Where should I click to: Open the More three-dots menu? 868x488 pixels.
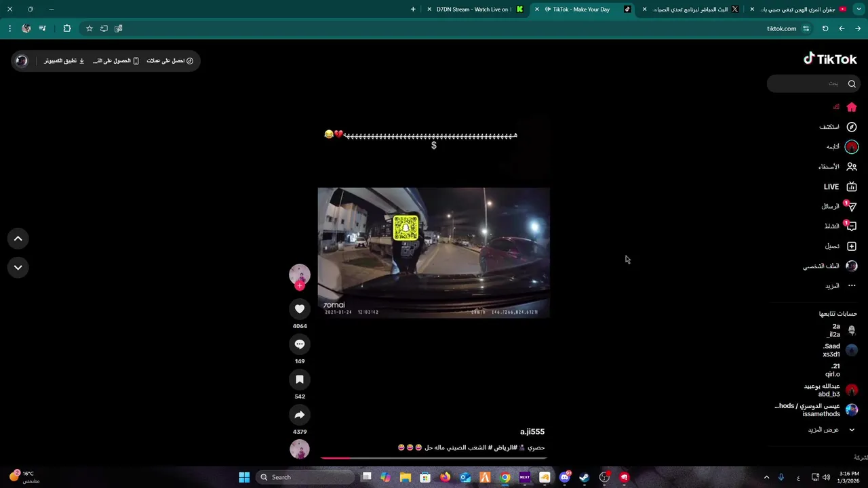[852, 285]
